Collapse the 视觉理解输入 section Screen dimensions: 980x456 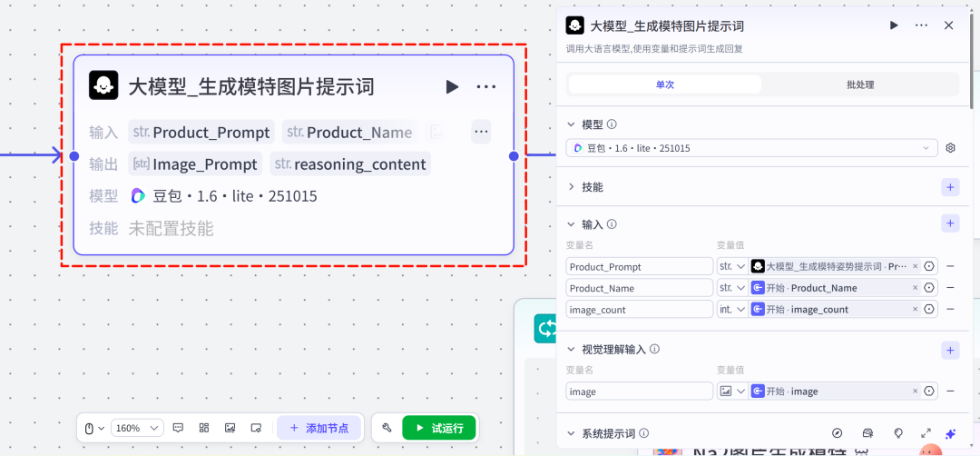click(572, 350)
